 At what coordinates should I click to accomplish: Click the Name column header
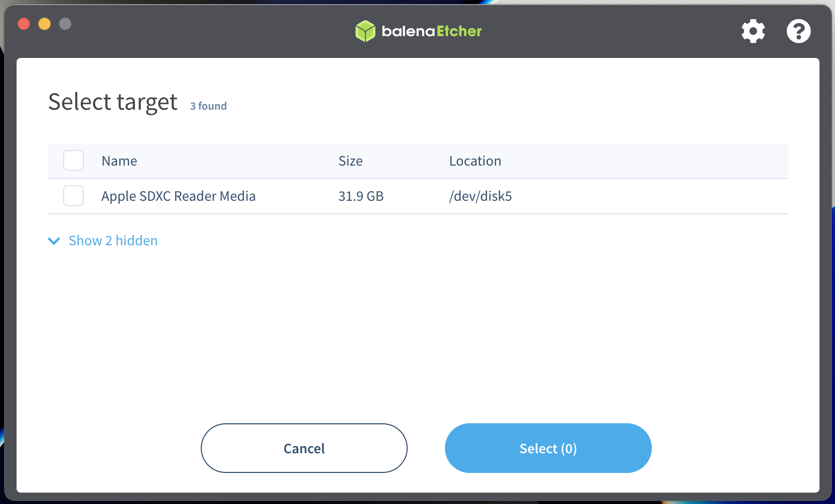click(x=119, y=161)
